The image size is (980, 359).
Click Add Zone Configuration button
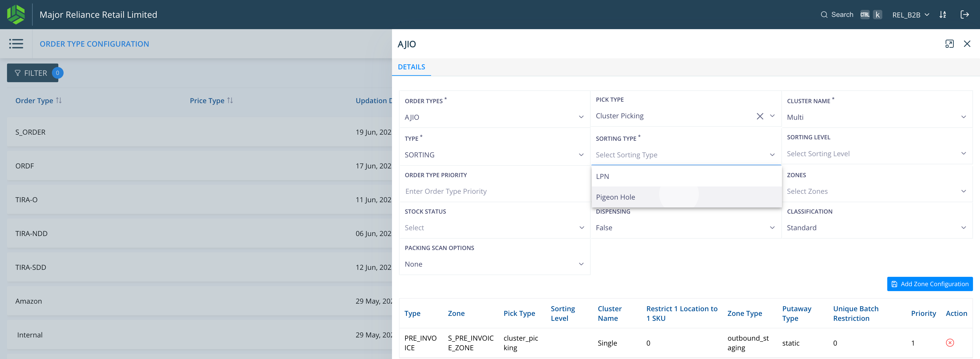point(930,284)
